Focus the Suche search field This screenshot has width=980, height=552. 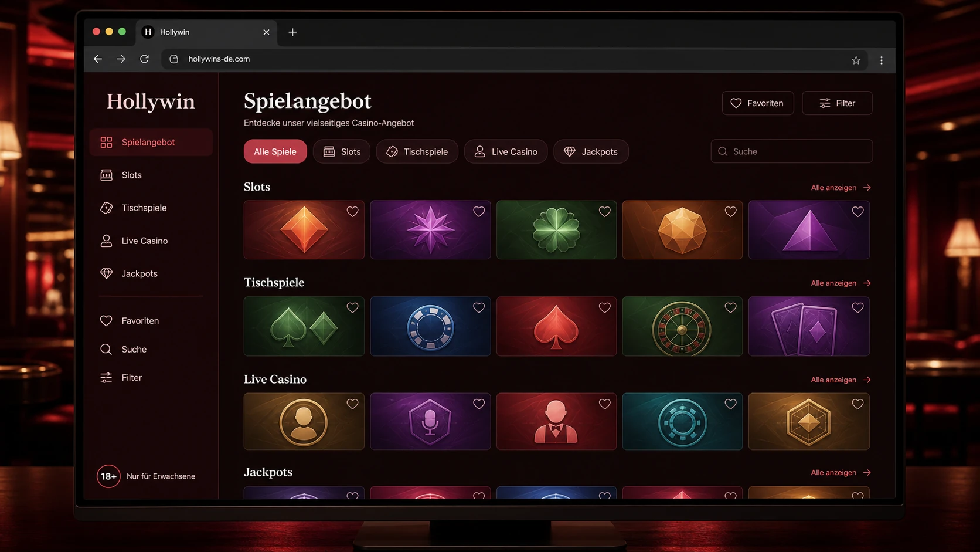[x=791, y=151]
